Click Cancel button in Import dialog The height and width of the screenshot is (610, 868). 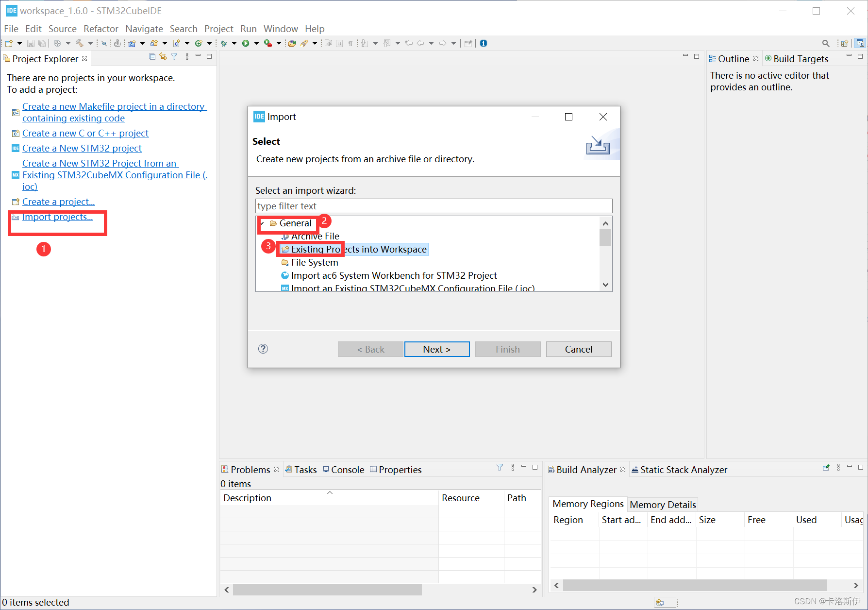[579, 349]
